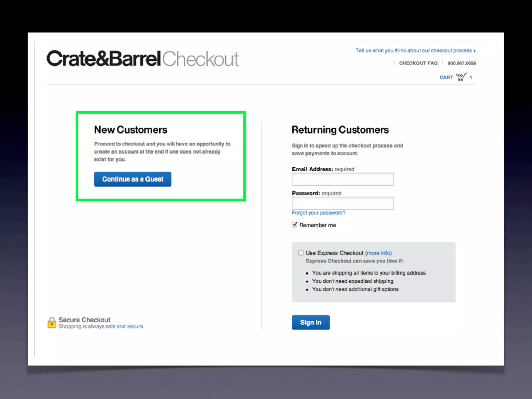Click the shopping cart icon
Viewport: 532px width, 399px height.
click(x=461, y=77)
